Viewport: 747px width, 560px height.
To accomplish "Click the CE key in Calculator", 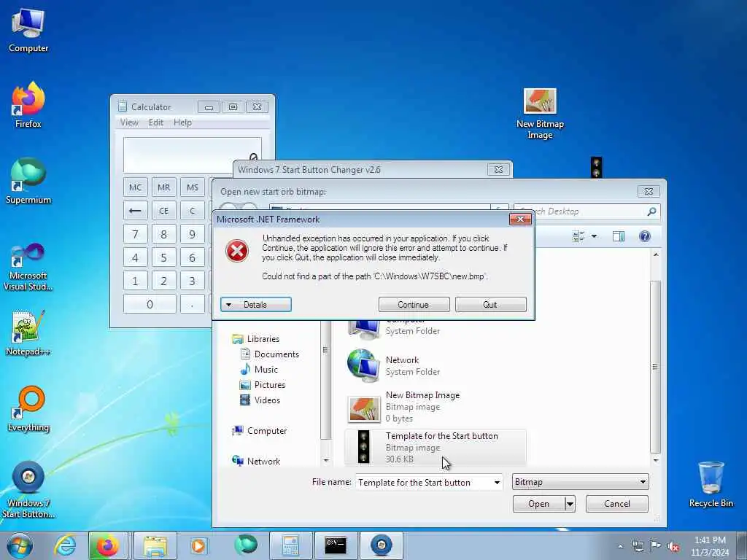I will (x=164, y=211).
